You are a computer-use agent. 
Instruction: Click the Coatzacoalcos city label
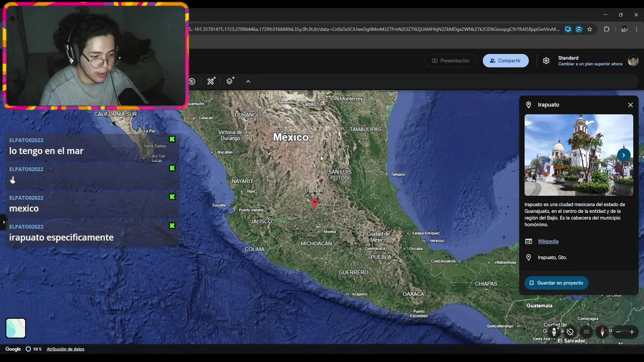click(443, 261)
